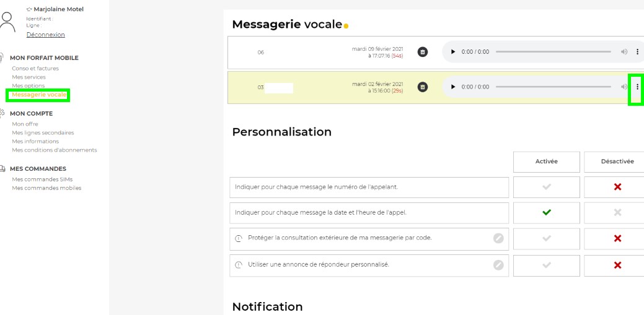Delete the 02 février voicemail with trash icon
This screenshot has width=644, height=315.
423,87
